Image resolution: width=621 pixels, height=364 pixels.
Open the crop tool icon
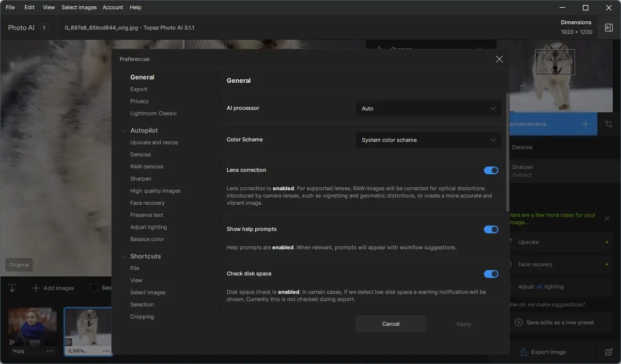609,124
